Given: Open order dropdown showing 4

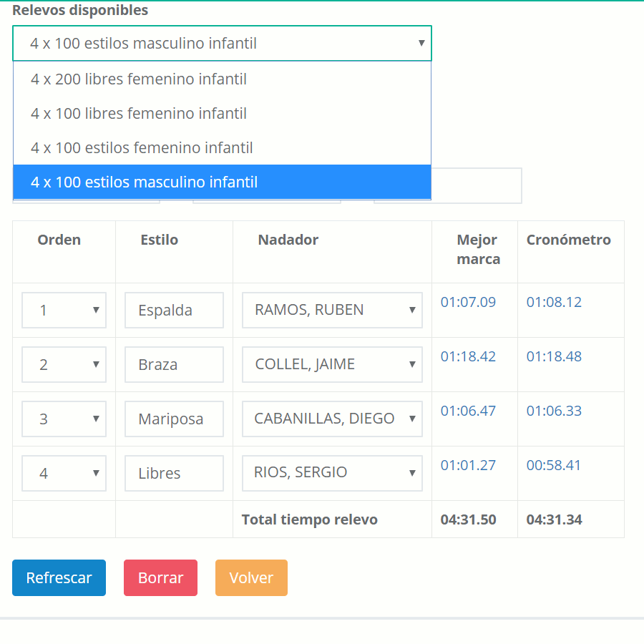Looking at the screenshot, I should tap(64, 473).
